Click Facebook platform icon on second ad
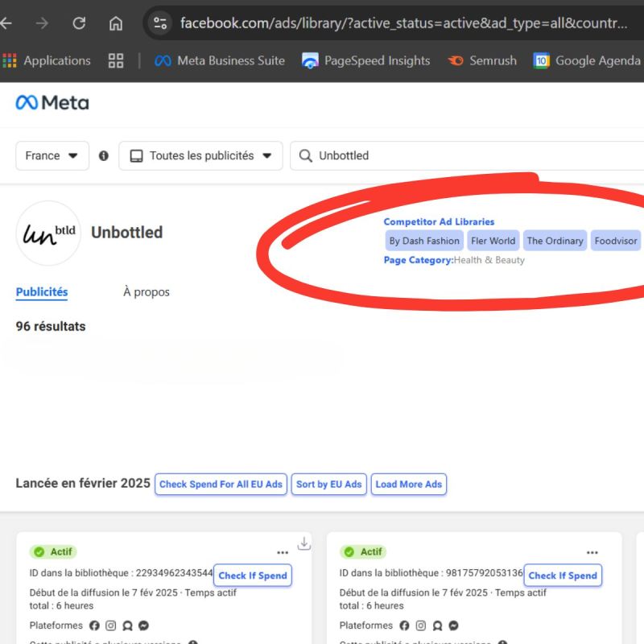 point(405,625)
